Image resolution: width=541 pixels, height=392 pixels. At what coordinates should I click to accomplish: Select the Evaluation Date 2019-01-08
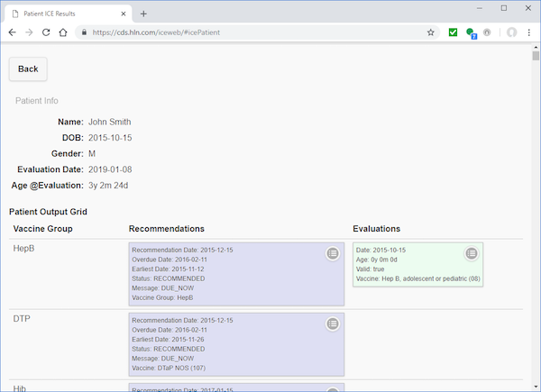click(x=110, y=169)
